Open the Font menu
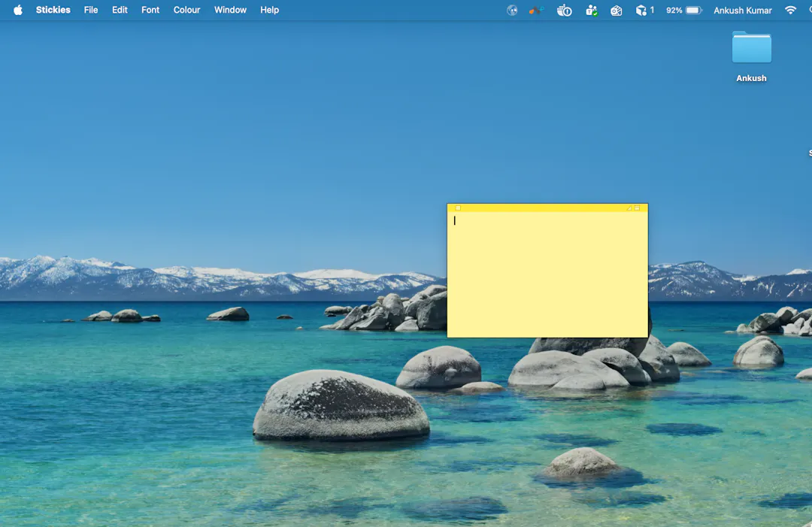This screenshot has height=527, width=812. tap(150, 10)
